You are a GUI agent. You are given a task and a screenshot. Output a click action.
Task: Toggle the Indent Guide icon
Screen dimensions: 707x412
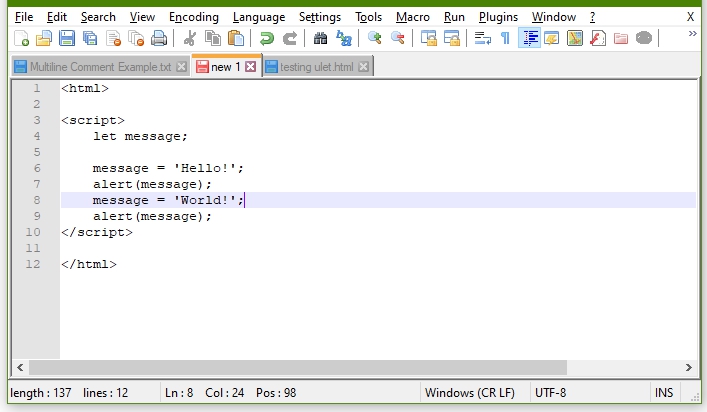(x=529, y=38)
